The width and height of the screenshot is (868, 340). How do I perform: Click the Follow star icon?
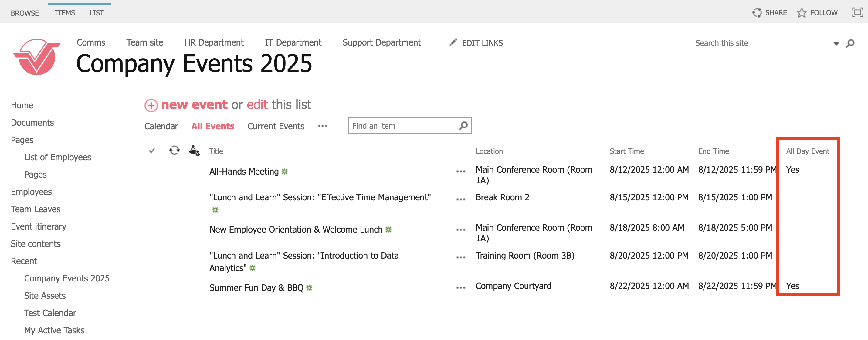tap(801, 13)
